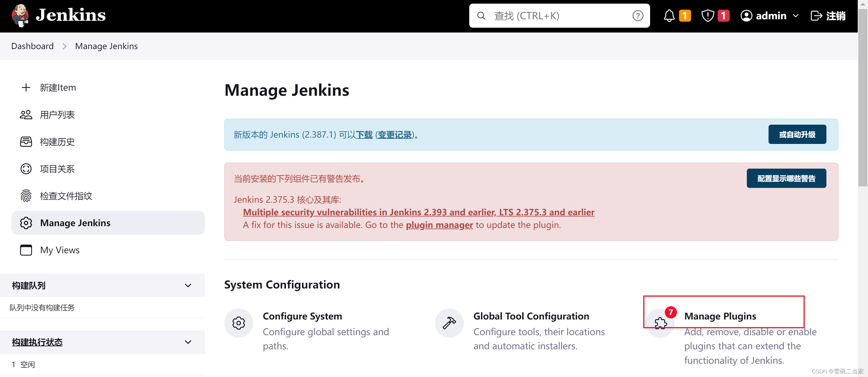Click Manage Jenkins breadcrumb

[x=106, y=46]
